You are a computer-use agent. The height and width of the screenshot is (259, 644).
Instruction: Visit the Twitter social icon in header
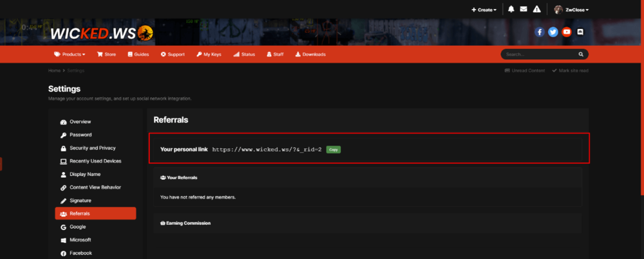coord(553,32)
